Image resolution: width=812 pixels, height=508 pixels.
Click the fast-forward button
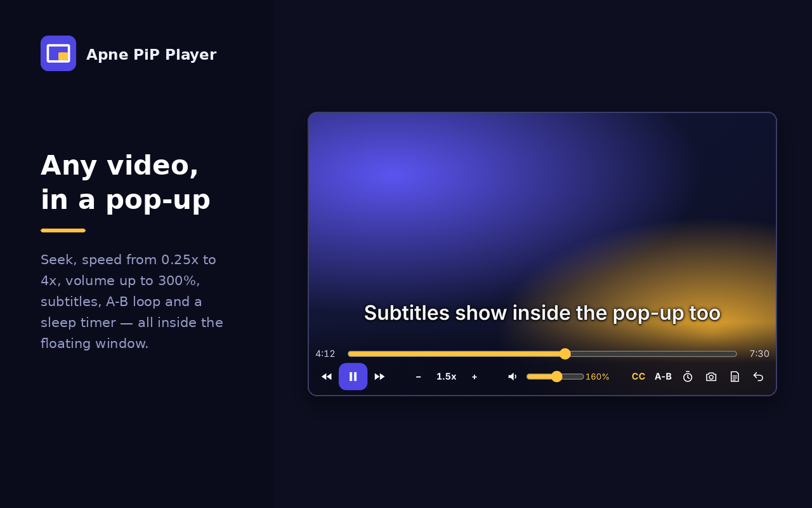379,377
